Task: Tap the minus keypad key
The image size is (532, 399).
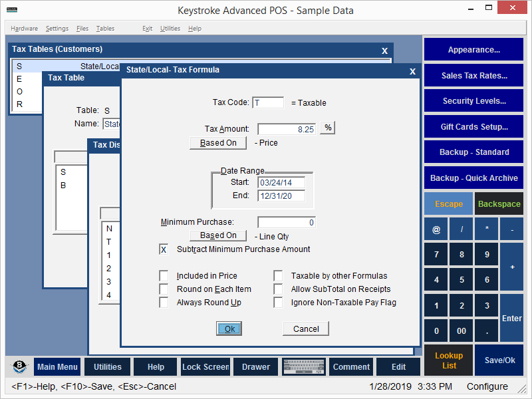Action: tap(512, 229)
